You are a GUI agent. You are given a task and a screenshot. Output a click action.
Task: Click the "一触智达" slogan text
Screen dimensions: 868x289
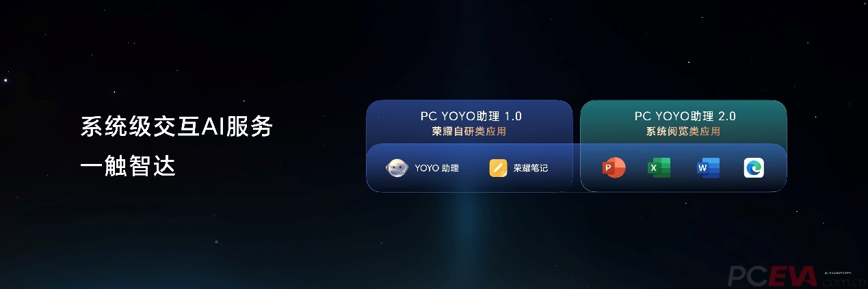point(128,167)
